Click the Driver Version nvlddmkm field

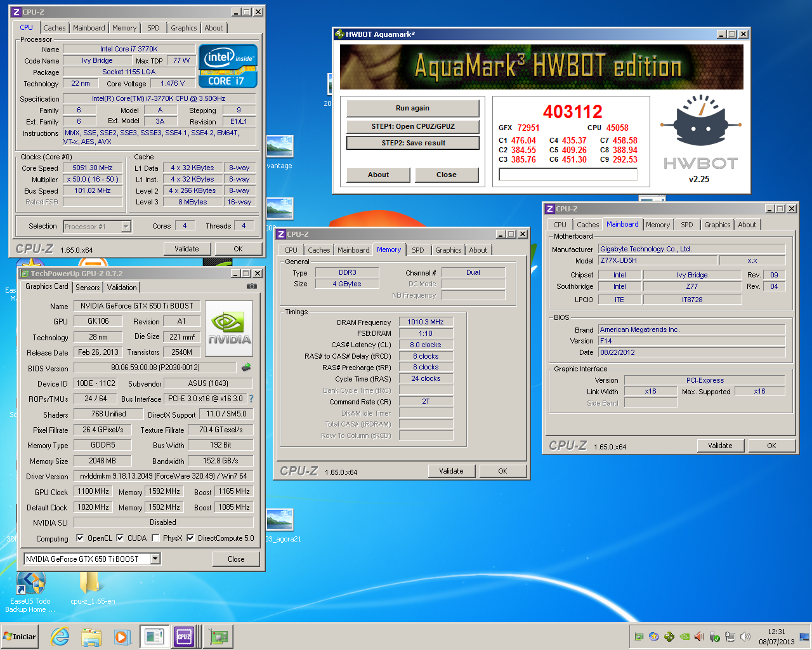(163, 475)
